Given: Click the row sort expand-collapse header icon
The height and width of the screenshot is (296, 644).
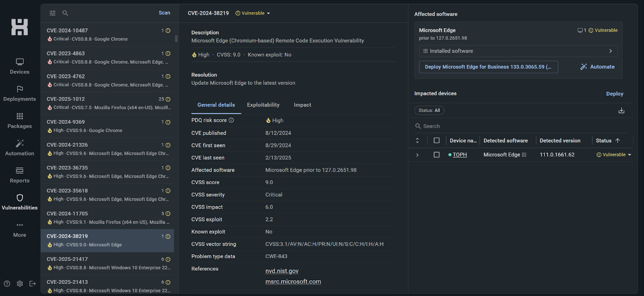Looking at the screenshot, I should pos(417,140).
